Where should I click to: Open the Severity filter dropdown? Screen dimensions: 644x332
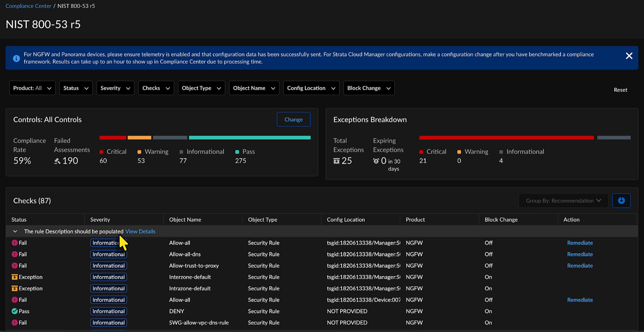[x=115, y=88]
